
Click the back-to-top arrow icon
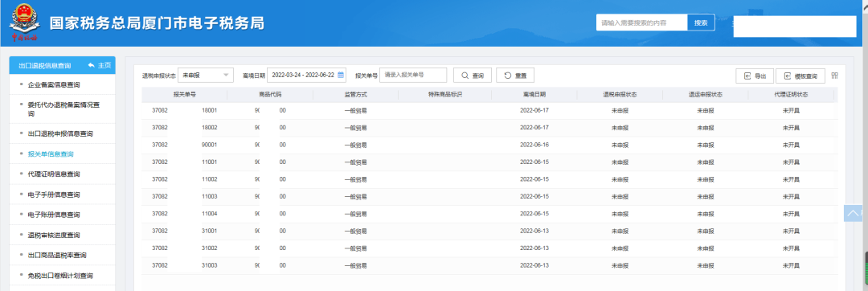click(x=853, y=213)
